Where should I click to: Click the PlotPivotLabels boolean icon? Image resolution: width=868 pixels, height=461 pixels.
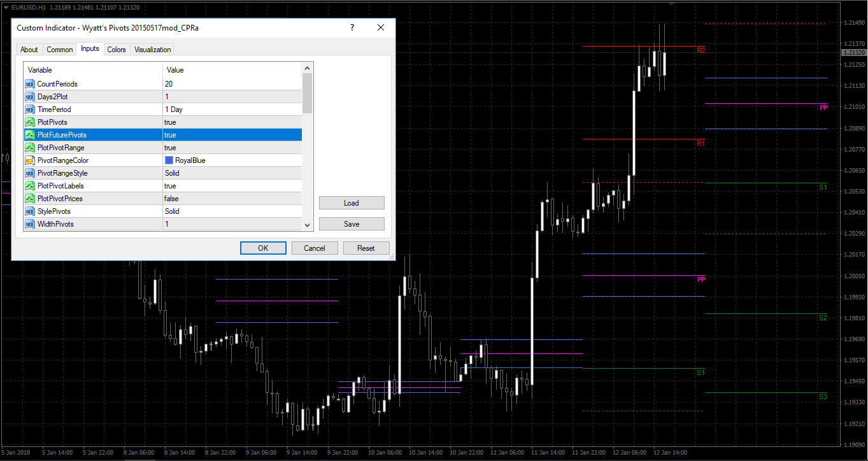29,186
